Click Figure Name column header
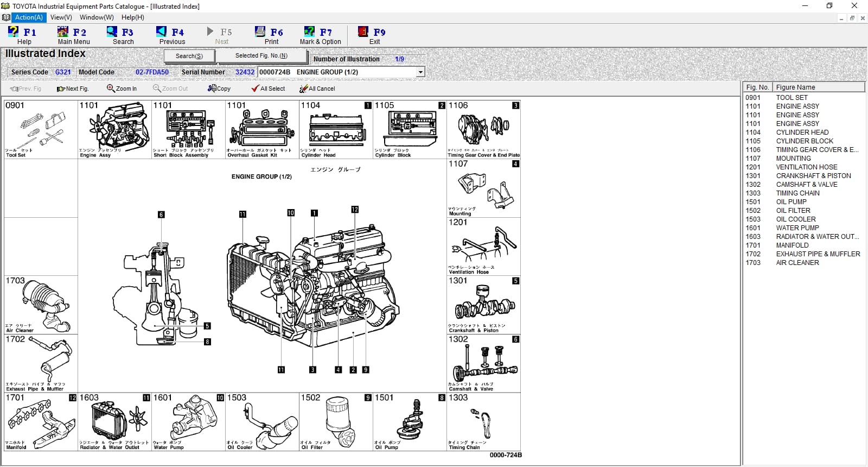Viewport: 868px width, 467px height. click(x=818, y=87)
